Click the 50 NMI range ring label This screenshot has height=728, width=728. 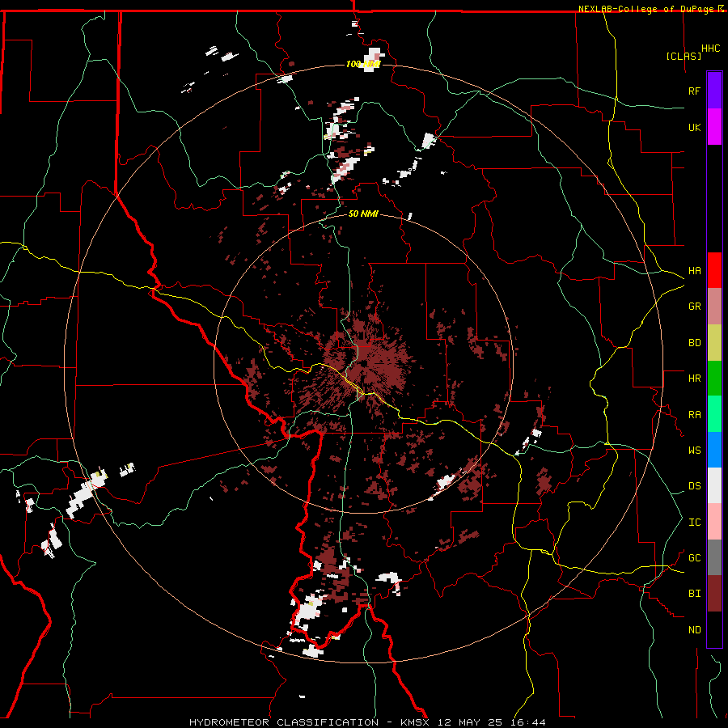tap(363, 214)
